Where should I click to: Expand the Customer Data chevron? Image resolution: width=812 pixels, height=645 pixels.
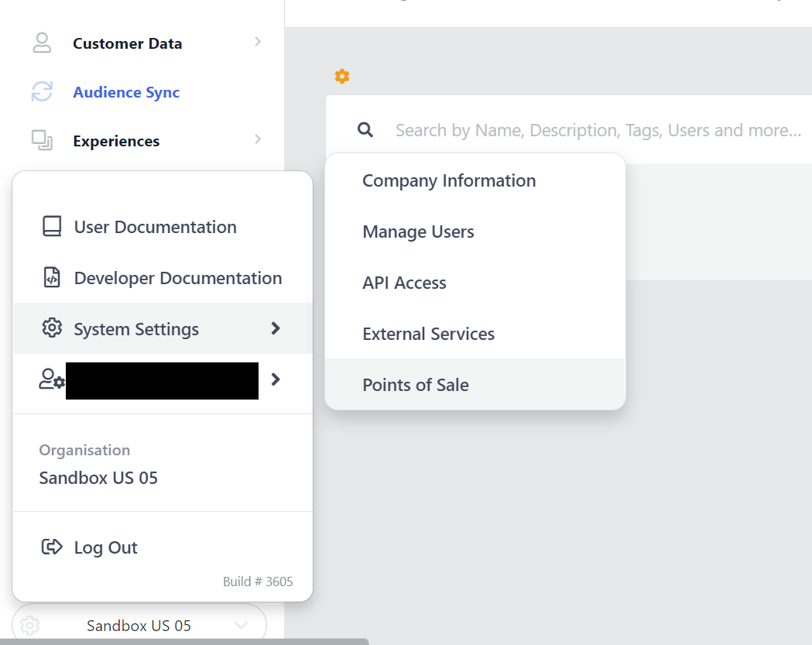258,42
